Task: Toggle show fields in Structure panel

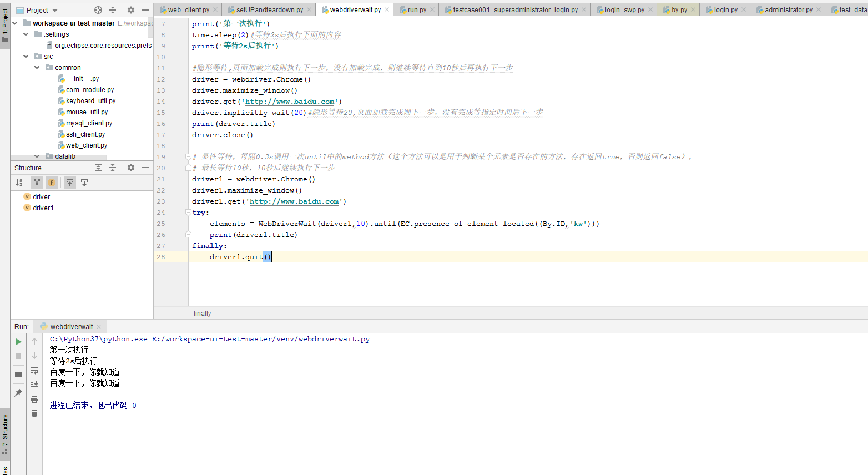Action: [51, 183]
